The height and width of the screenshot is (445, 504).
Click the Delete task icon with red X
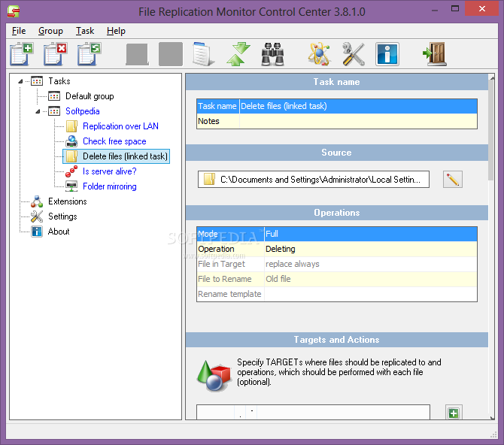[55, 54]
